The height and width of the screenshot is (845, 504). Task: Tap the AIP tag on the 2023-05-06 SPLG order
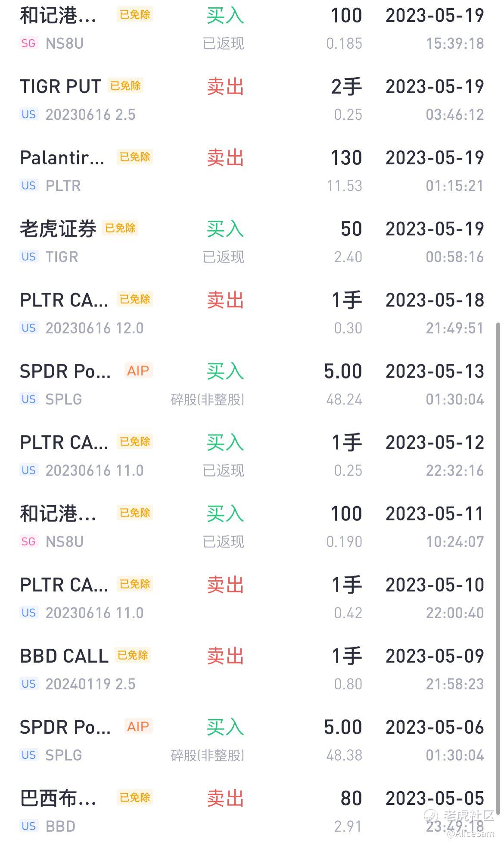138,726
